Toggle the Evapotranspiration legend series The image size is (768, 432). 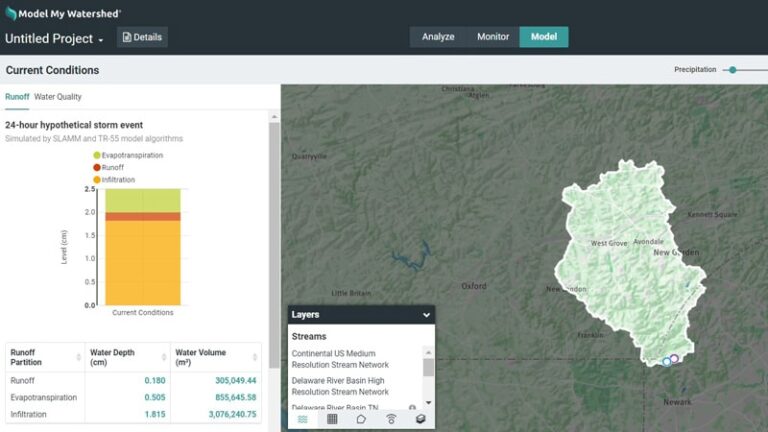tap(127, 155)
